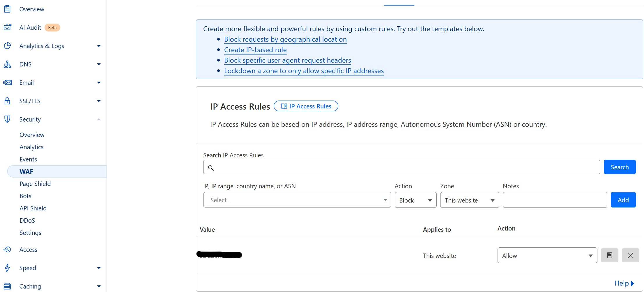Click the notes icon on the Allow rule
Viewport: 644px width, 292px height.
pyautogui.click(x=610, y=255)
